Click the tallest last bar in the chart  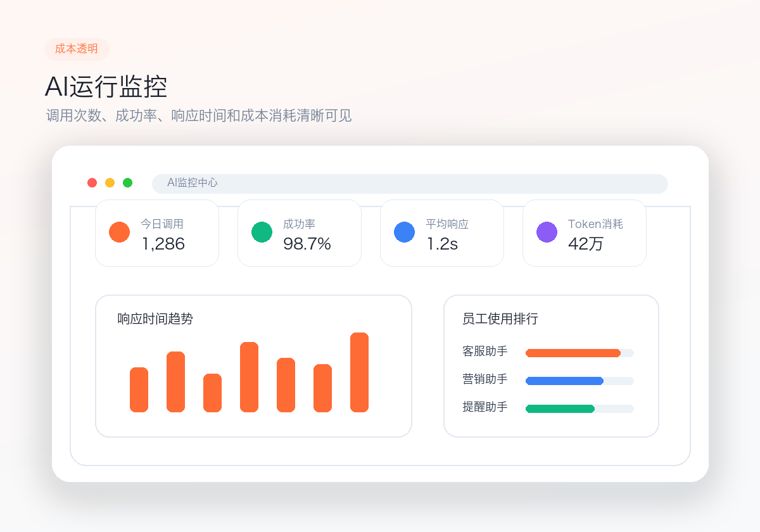click(359, 372)
